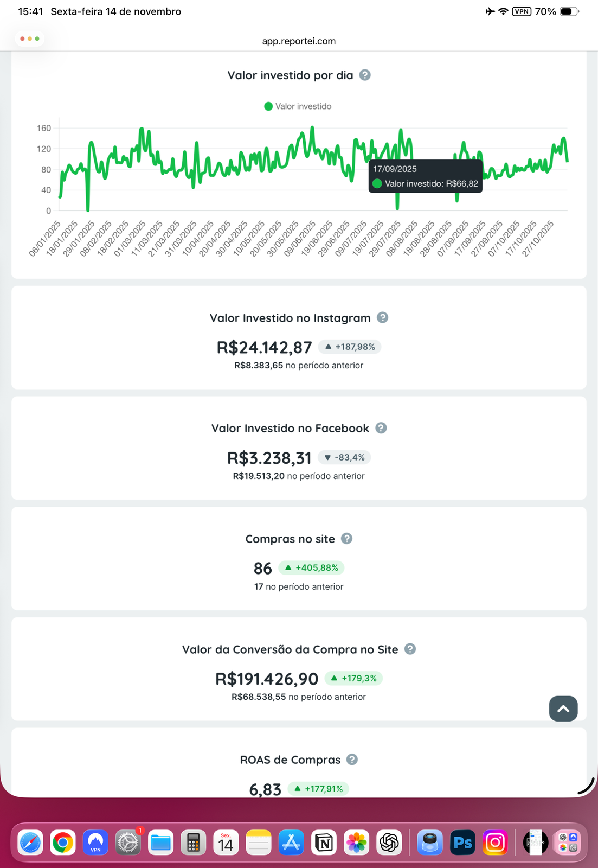Screen dimensions: 598x868
Task: Click the 17 no período anterior text
Action: [x=299, y=586]
